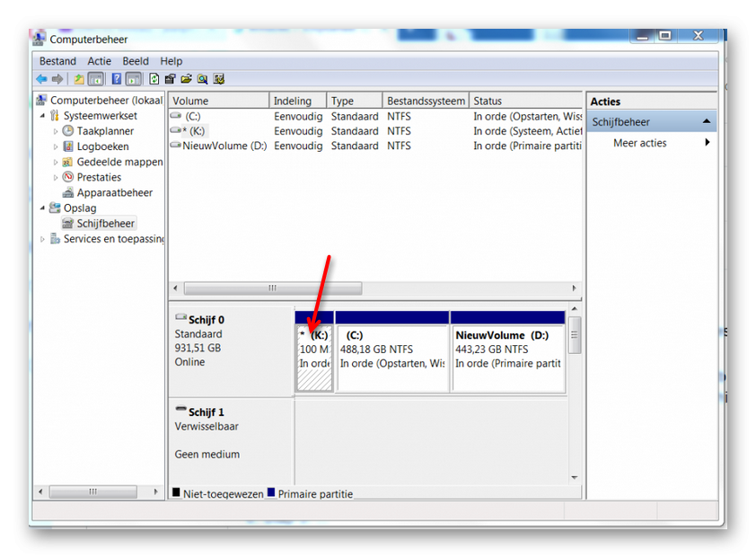Select Services en toepassingen node

pyautogui.click(x=113, y=239)
